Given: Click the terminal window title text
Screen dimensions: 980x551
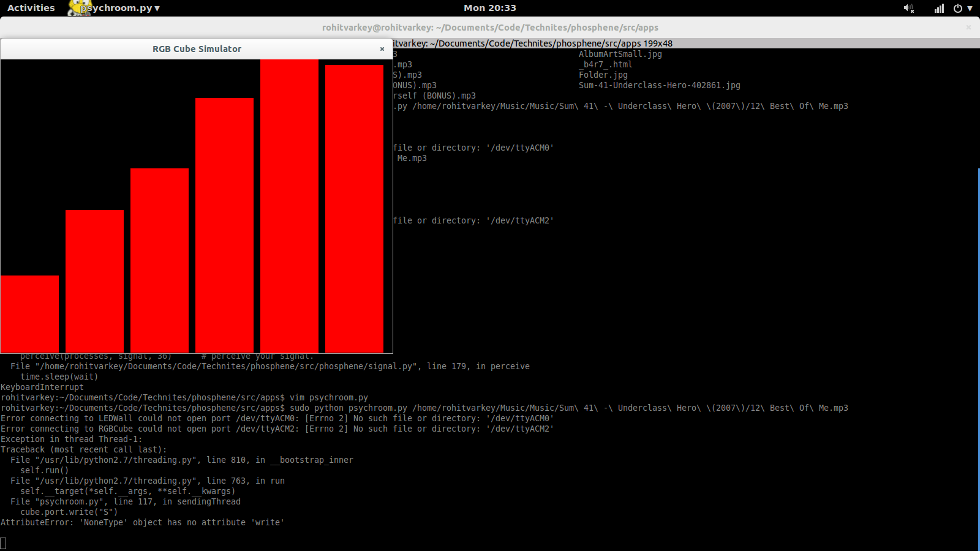Looking at the screenshot, I should [x=490, y=28].
